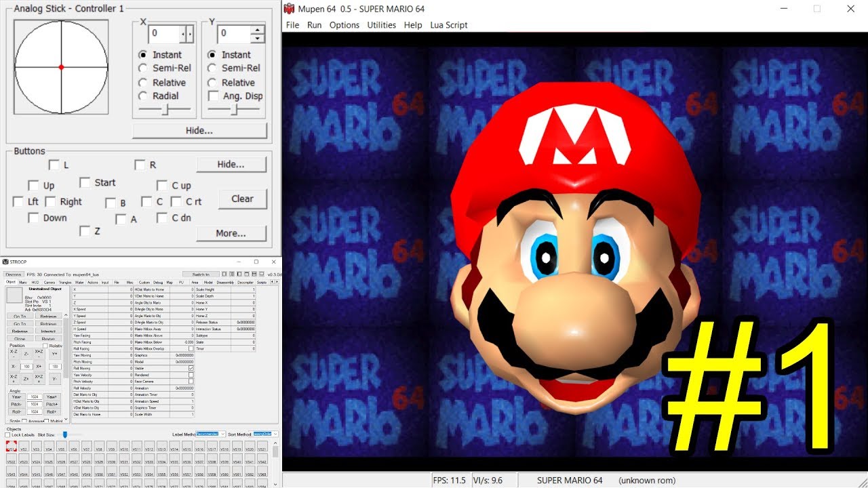Click the X value spinner arrows
This screenshot has width=868, height=488.
click(x=186, y=33)
